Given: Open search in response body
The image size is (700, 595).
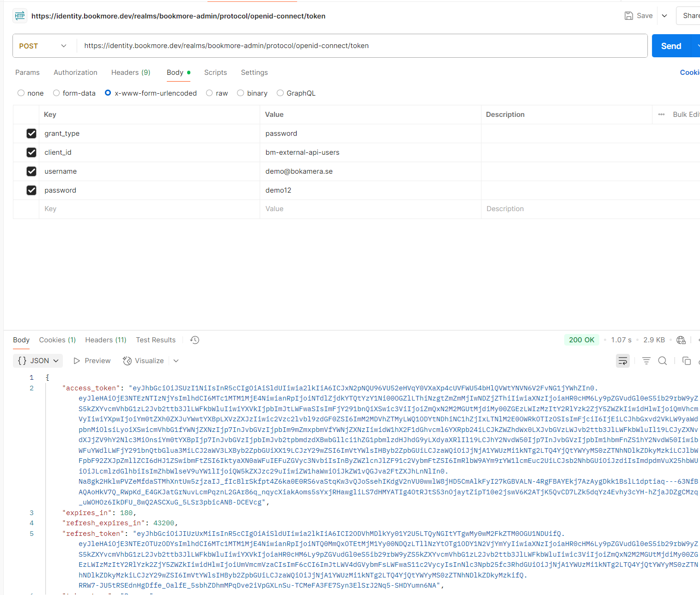Looking at the screenshot, I should point(662,361).
